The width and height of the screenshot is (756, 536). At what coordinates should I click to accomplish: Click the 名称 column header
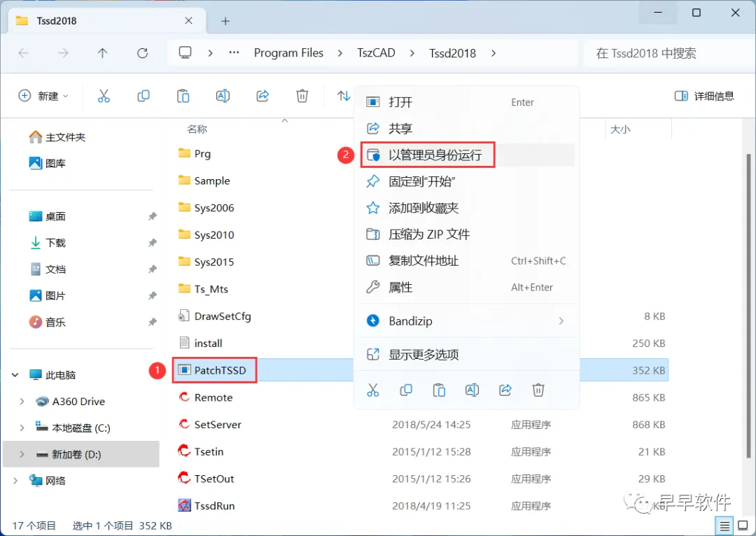(197, 129)
